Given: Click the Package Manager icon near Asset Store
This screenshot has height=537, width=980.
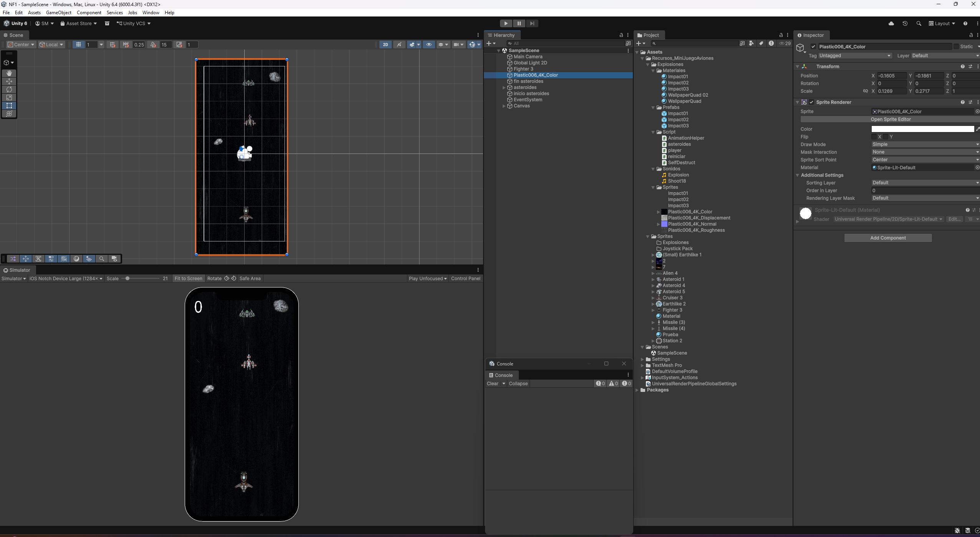Looking at the screenshot, I should coord(107,23).
